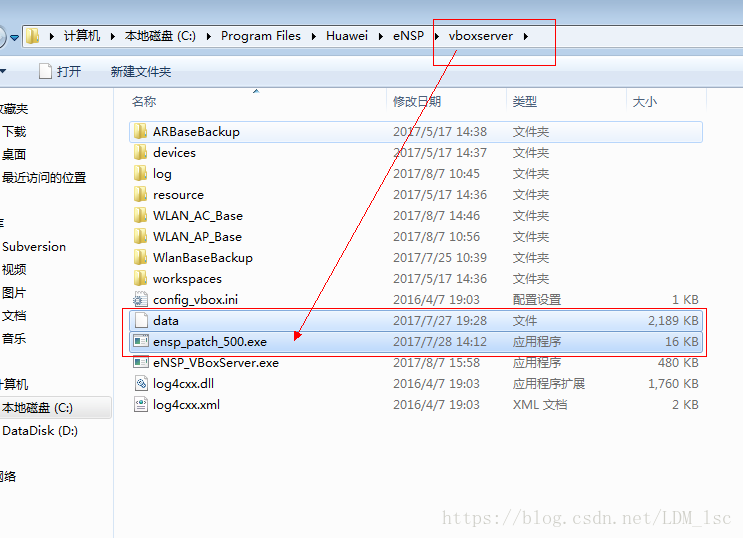This screenshot has height=538, width=743.
Task: Open 文档 library in sidebar
Action: click(14, 315)
